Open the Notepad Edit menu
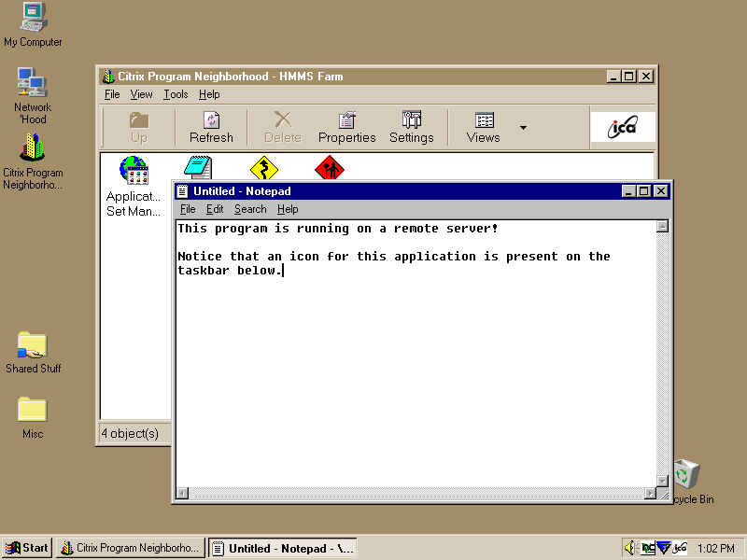The width and height of the screenshot is (747, 560). [215, 209]
